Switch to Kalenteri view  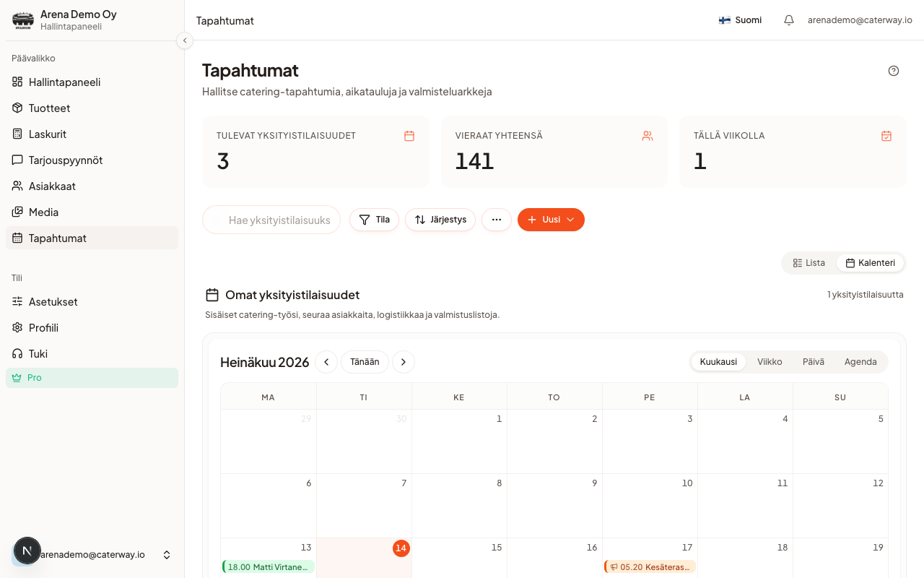click(x=870, y=263)
